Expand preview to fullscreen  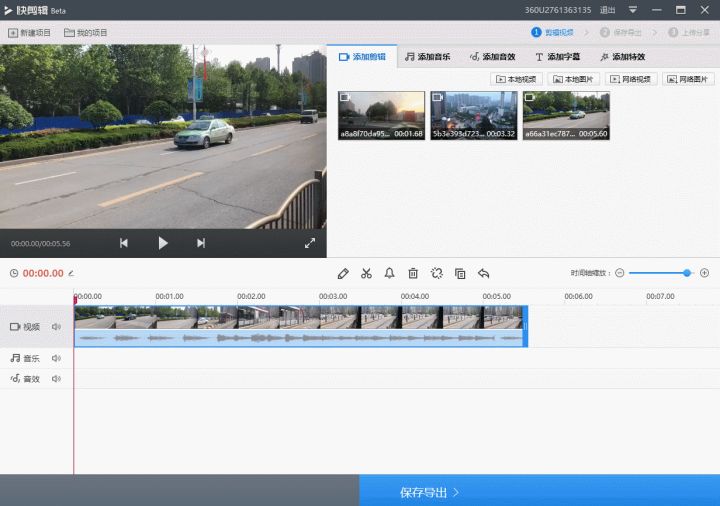click(x=310, y=243)
